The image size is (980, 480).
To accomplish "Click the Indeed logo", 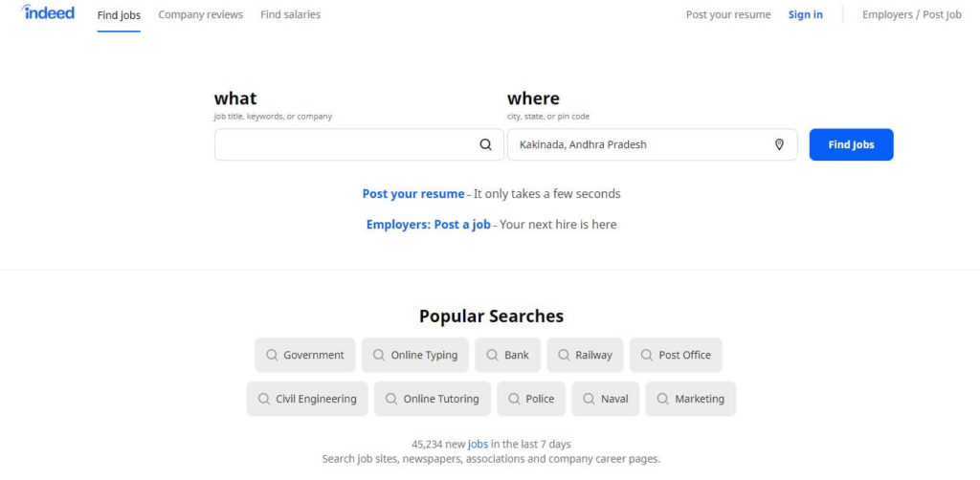I will [48, 12].
